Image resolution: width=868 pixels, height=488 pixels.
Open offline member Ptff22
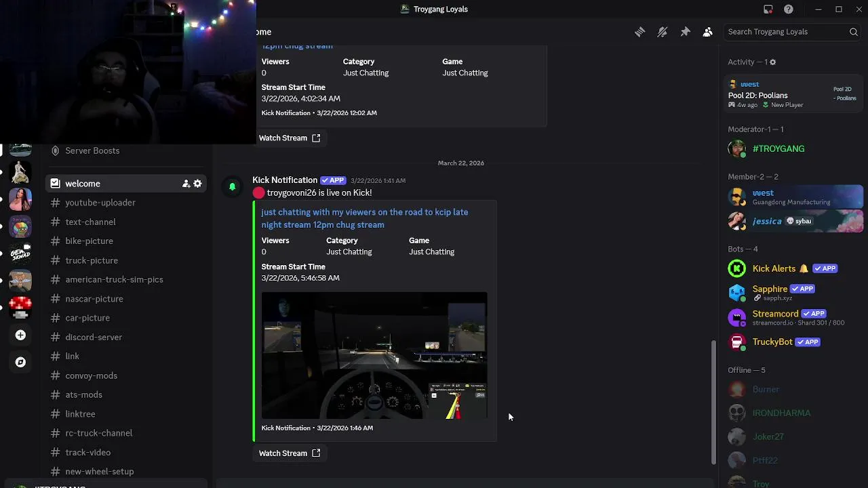pyautogui.click(x=795, y=460)
